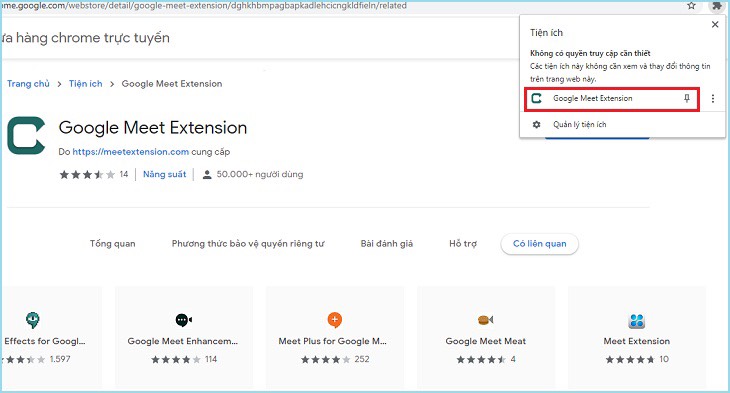The width and height of the screenshot is (730, 393).
Task: Click the gear icon beside Quản lý tiện ích
Action: 537,125
